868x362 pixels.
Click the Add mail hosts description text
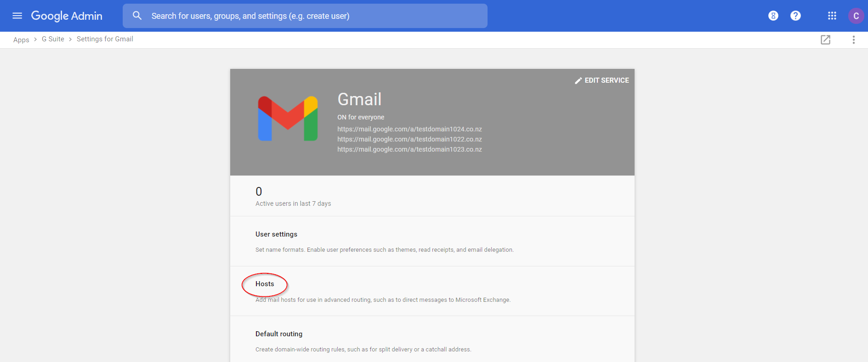pyautogui.click(x=383, y=300)
